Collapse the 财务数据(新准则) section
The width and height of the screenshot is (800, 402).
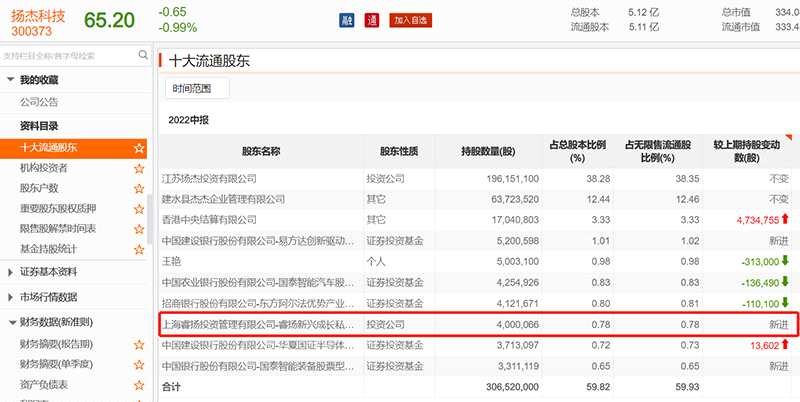[11, 322]
